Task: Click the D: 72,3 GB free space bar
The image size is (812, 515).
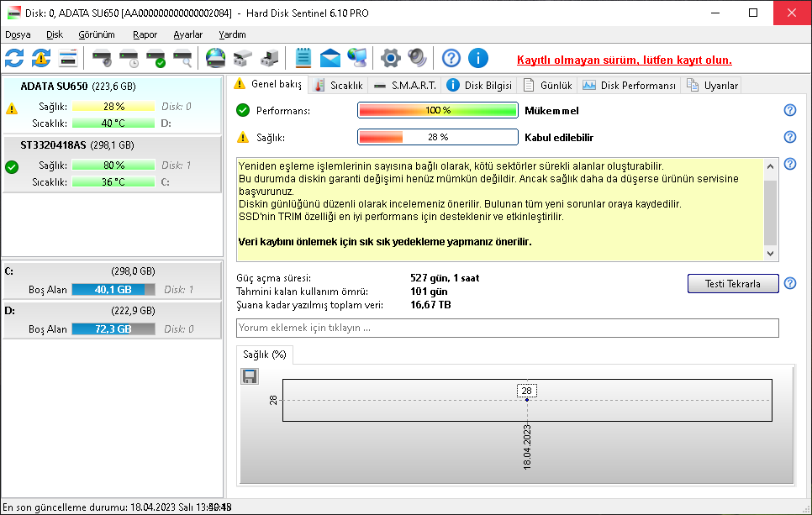Action: 113,329
